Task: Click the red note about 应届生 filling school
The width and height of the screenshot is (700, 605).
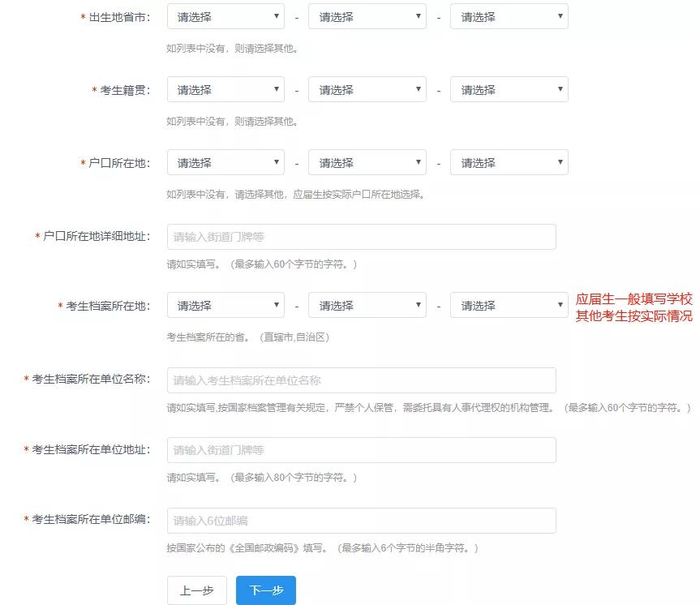Action: pos(633,308)
